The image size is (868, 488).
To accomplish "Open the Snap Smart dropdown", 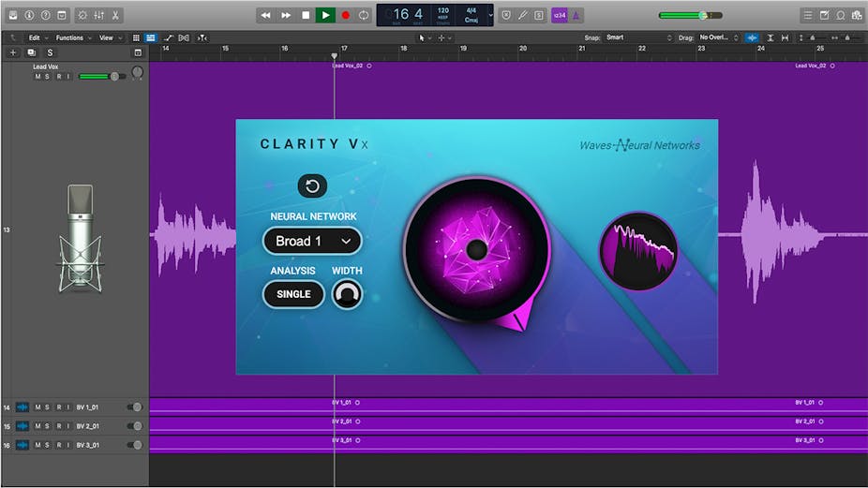I will [x=639, y=37].
